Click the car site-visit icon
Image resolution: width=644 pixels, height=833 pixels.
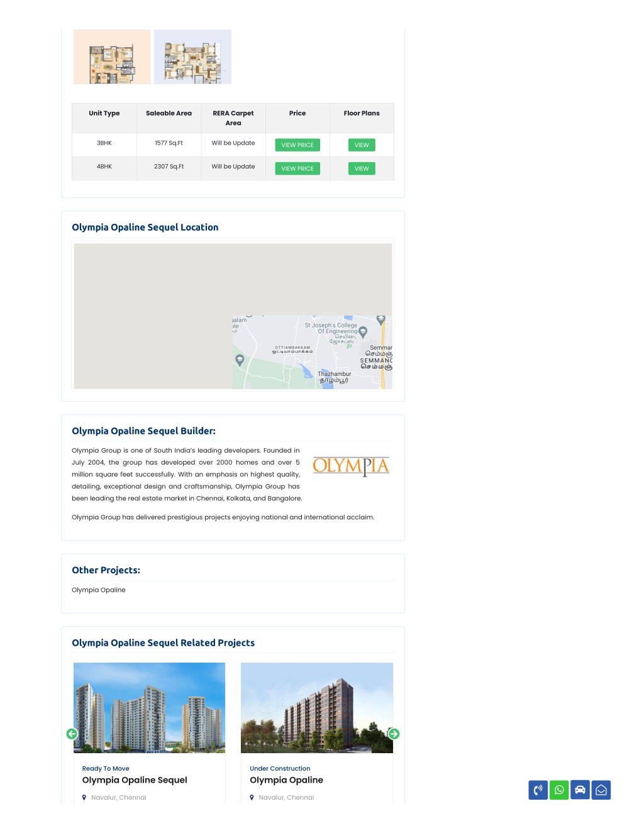coord(580,790)
